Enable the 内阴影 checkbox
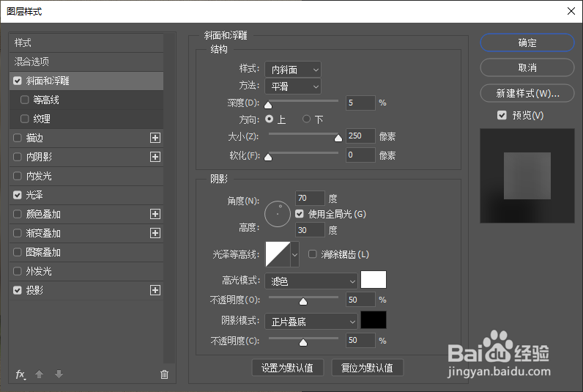Viewport: 583px width, 392px height. [x=18, y=157]
